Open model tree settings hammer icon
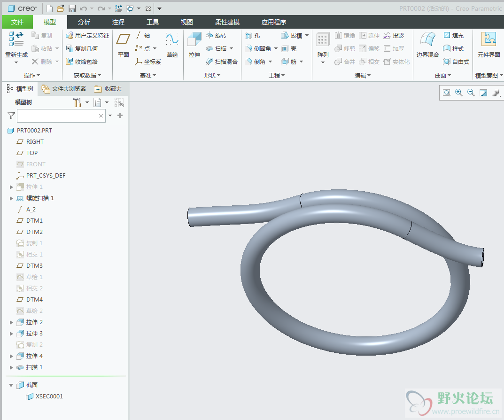The width and height of the screenshot is (504, 420). point(77,102)
